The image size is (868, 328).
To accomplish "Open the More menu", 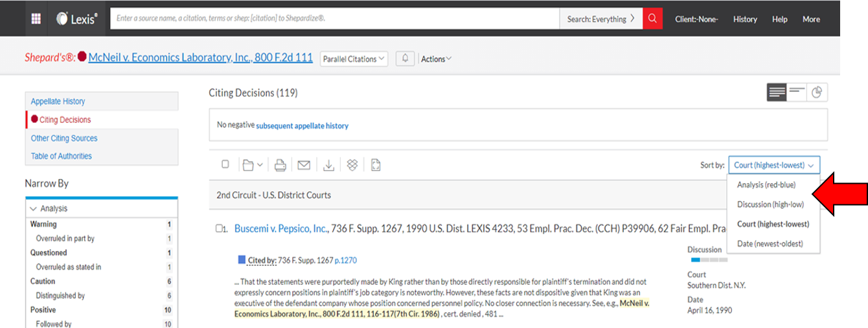I will point(811,19).
